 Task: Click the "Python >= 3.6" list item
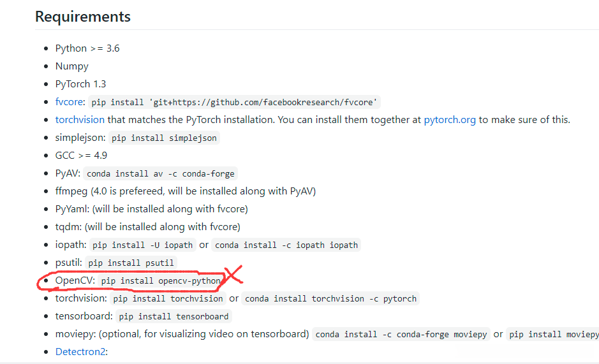[87, 48]
